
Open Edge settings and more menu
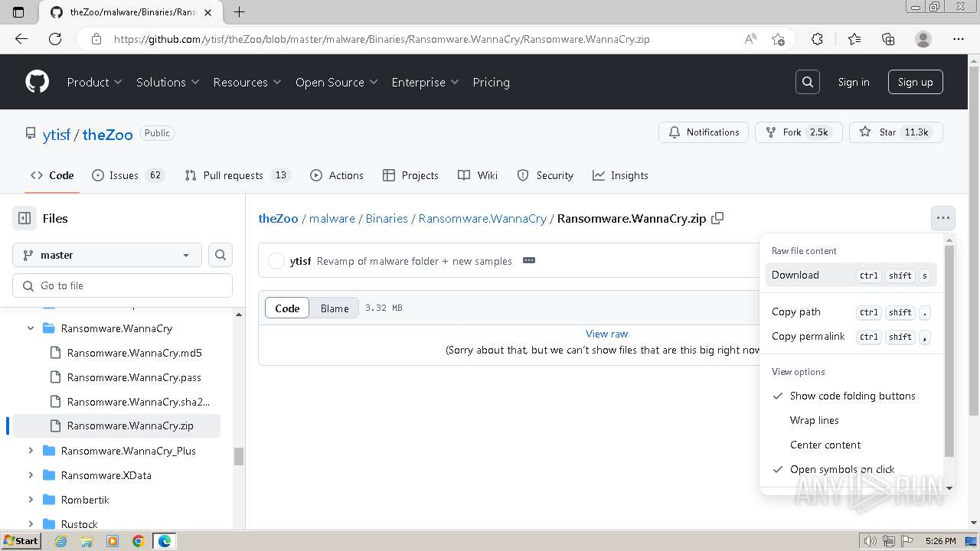(959, 39)
